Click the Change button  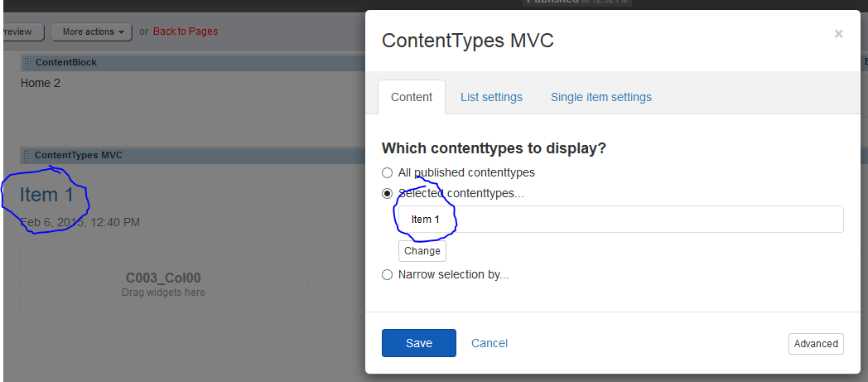tap(422, 251)
